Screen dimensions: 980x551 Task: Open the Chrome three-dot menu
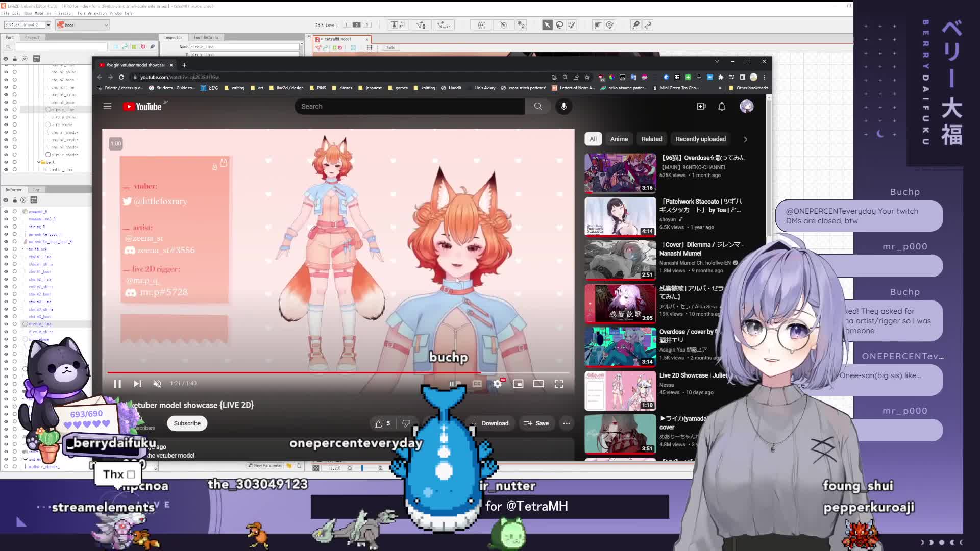click(x=764, y=77)
